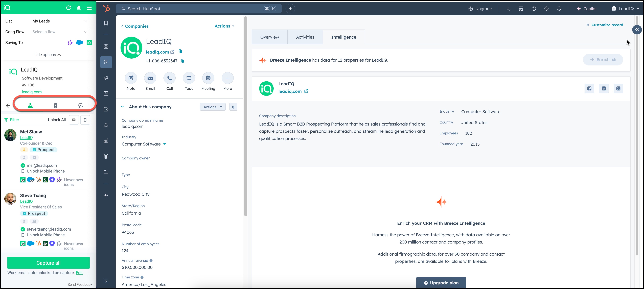Collapse with hide options

pos(48,55)
